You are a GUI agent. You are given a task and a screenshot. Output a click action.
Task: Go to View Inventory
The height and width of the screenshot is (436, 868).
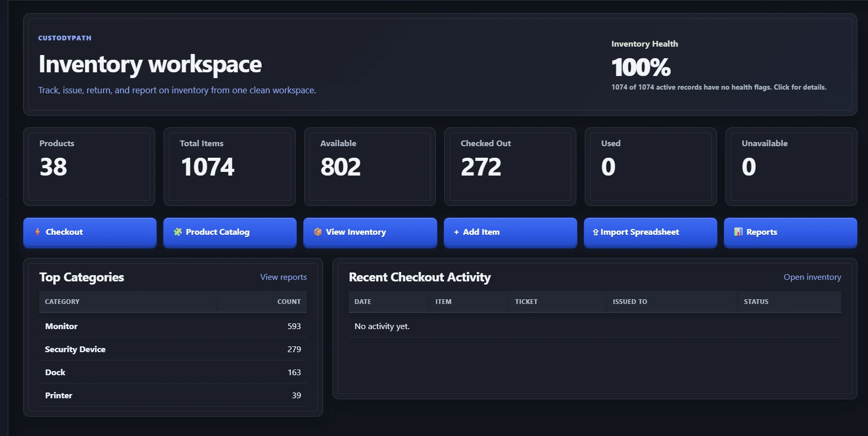point(370,232)
